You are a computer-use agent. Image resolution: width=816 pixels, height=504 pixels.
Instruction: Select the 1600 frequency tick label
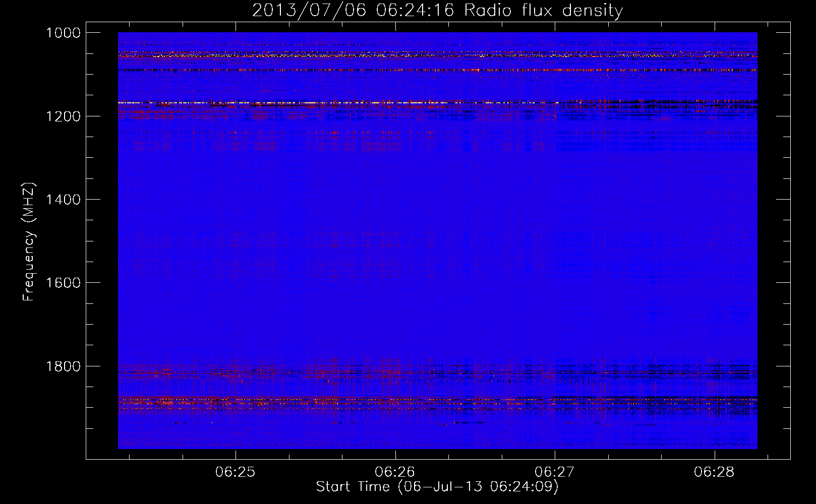point(63,283)
